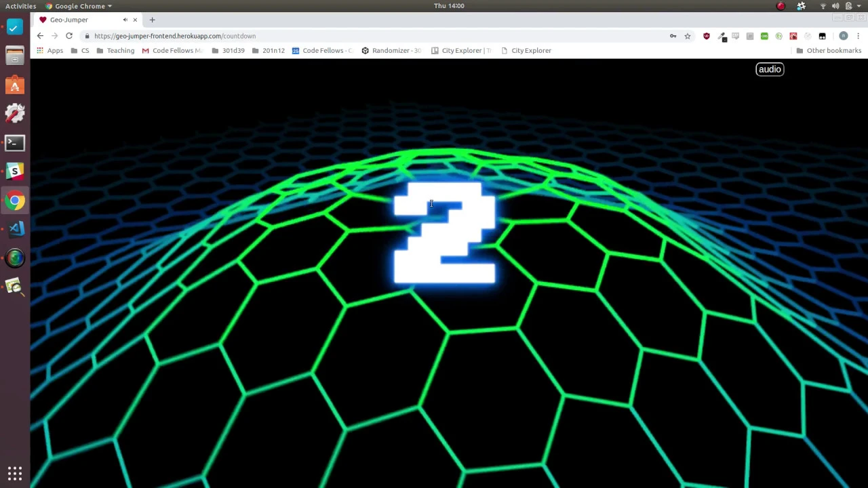Open the wrench-and-gear settings tool in dock

pyautogui.click(x=15, y=114)
